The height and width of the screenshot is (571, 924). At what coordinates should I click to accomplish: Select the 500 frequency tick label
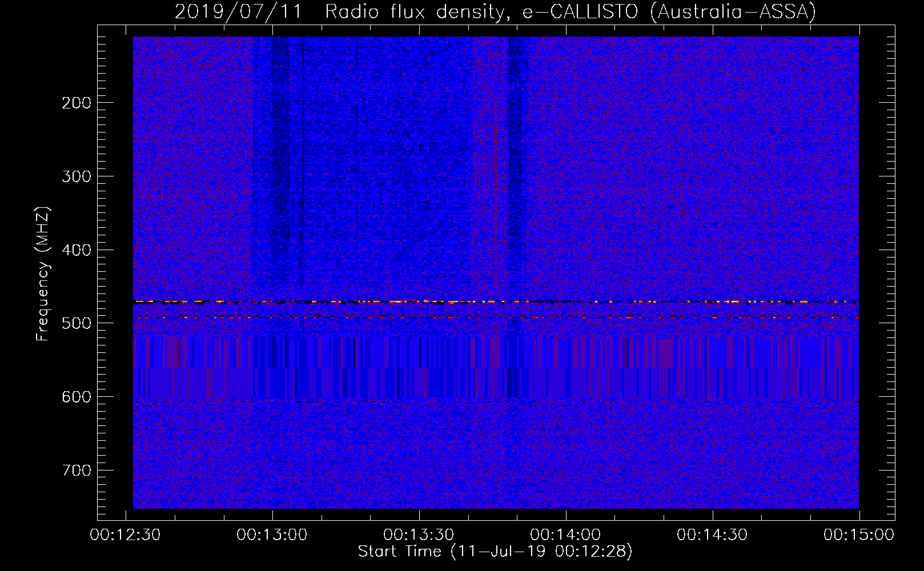pos(77,323)
